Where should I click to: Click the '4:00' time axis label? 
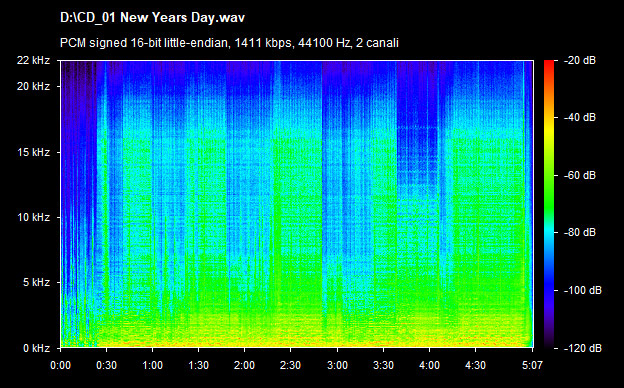pos(429,365)
